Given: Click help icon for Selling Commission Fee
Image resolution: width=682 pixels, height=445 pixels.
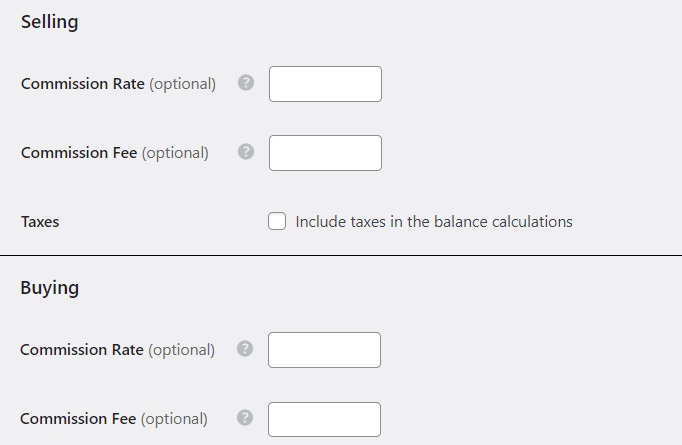Looking at the screenshot, I should tap(246, 152).
